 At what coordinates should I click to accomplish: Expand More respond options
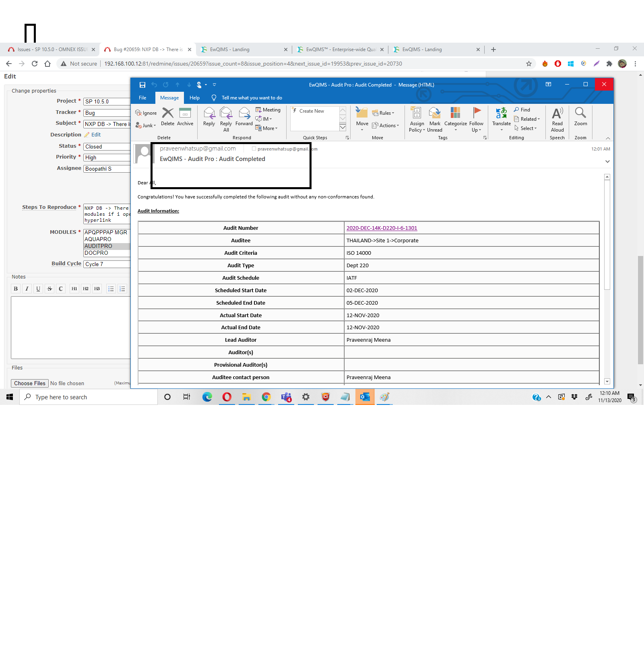coord(266,128)
